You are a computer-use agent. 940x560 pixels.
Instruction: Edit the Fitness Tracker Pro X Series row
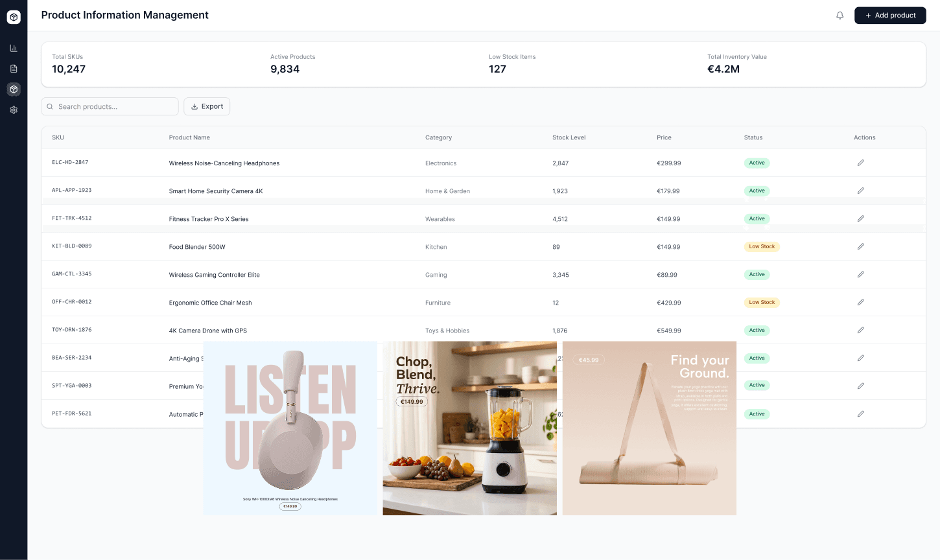click(861, 218)
